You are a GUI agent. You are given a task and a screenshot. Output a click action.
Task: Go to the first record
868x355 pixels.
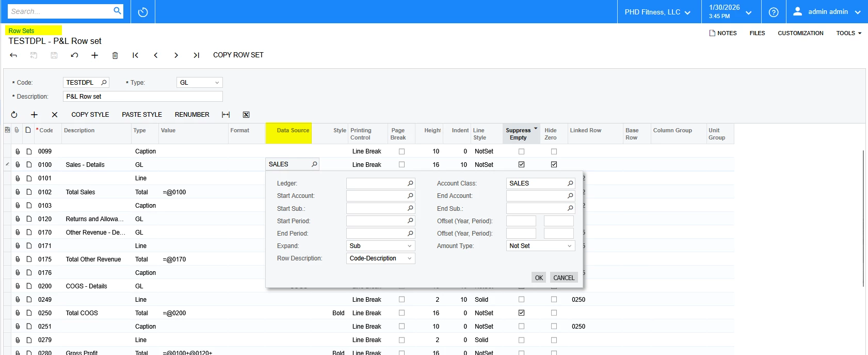[135, 55]
